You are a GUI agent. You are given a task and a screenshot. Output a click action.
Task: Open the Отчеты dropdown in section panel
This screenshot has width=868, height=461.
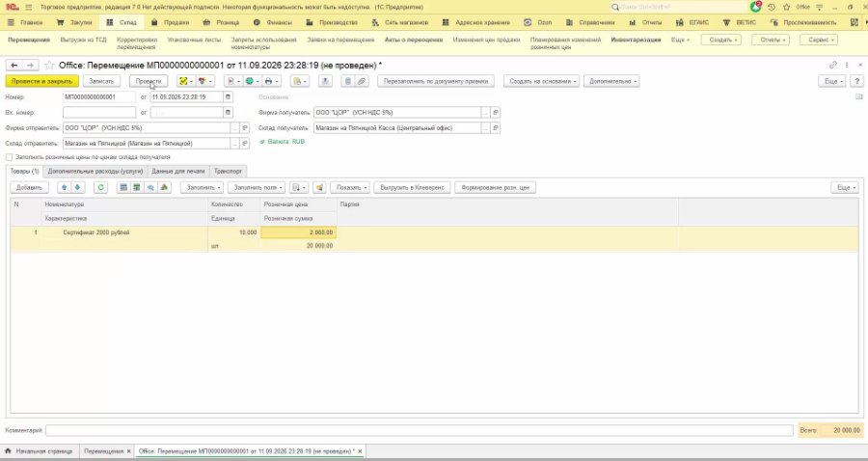771,40
